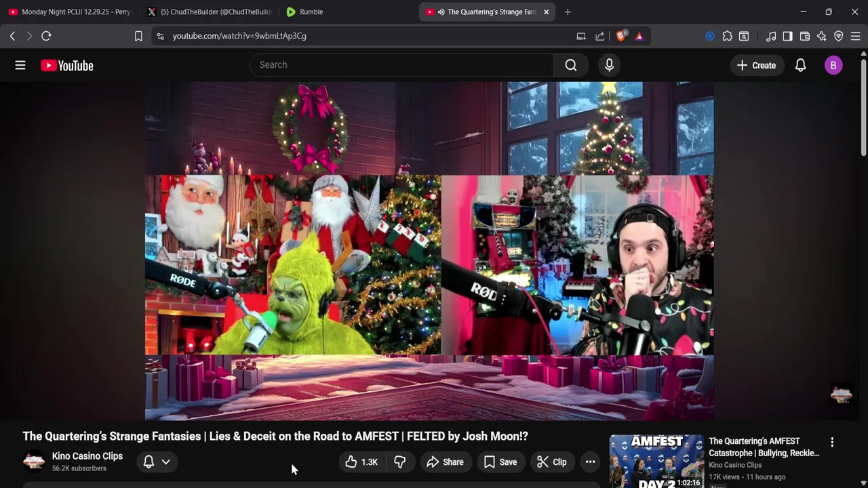The width and height of the screenshot is (868, 488).
Task: Dislike the video with thumbs-down
Action: click(400, 462)
